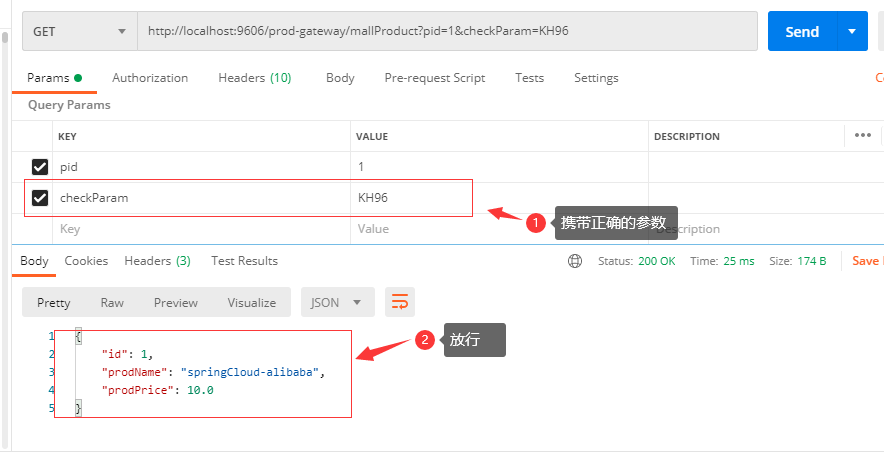
Task: Switch to Preview response view
Action: point(175,302)
